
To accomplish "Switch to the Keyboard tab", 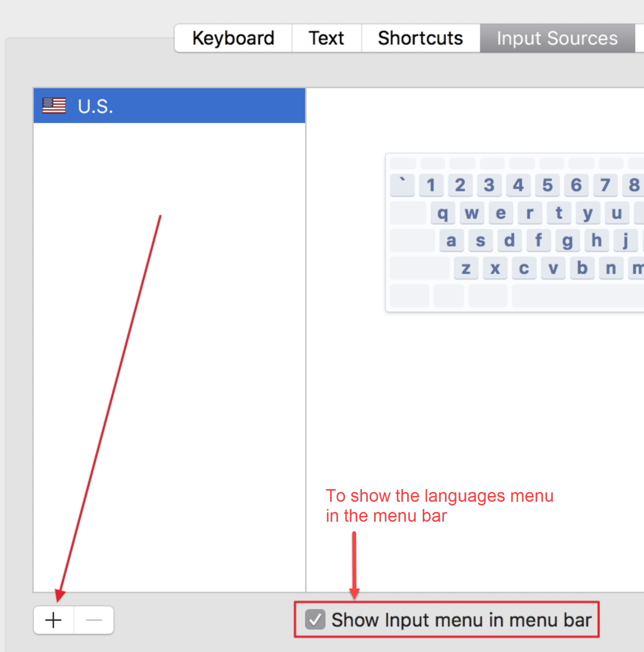I will tap(233, 37).
